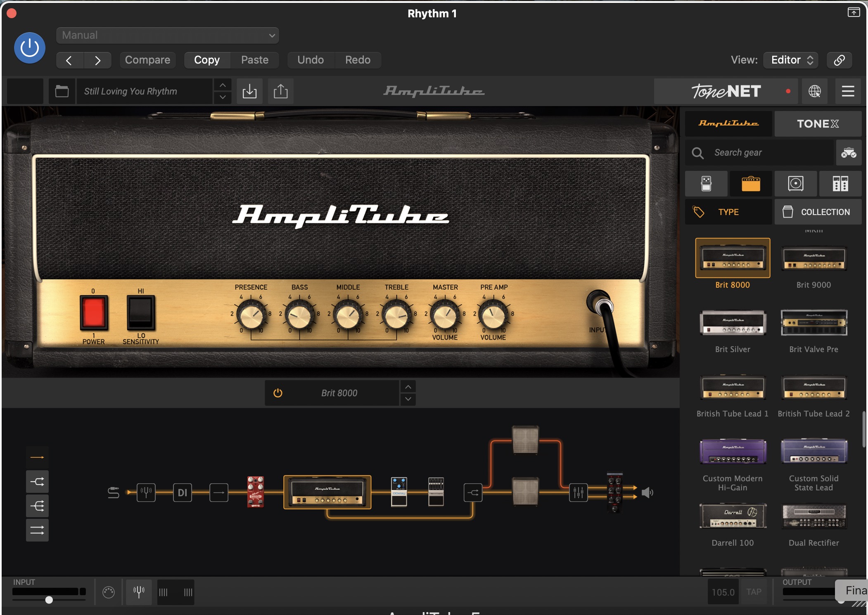Step to next preset with down chevron
The height and width of the screenshot is (615, 868).
coord(223,97)
